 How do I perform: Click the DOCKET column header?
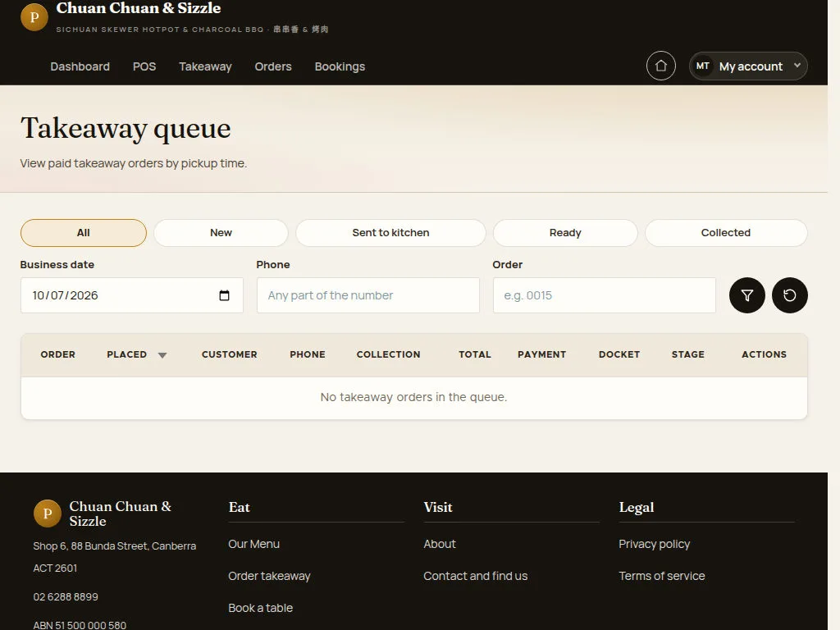(619, 354)
